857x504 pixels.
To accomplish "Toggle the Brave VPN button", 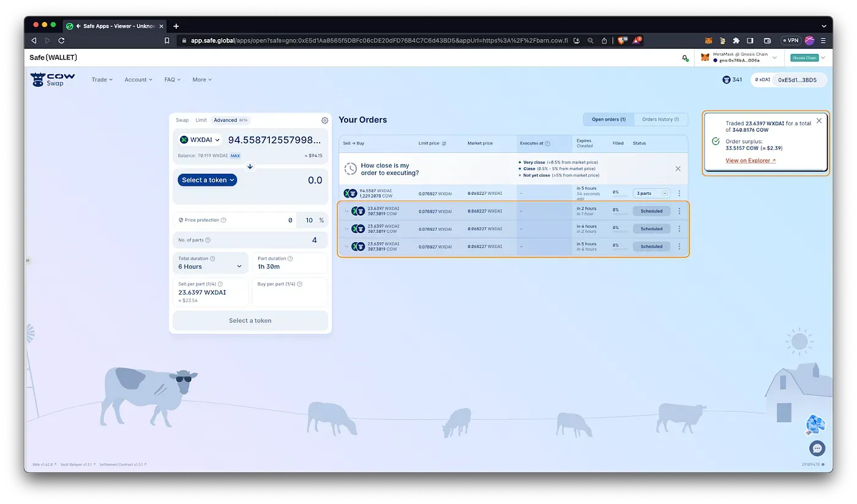I will click(x=791, y=40).
